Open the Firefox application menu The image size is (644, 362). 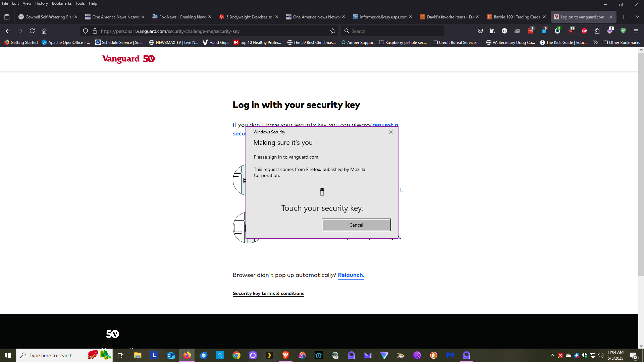click(x=636, y=31)
